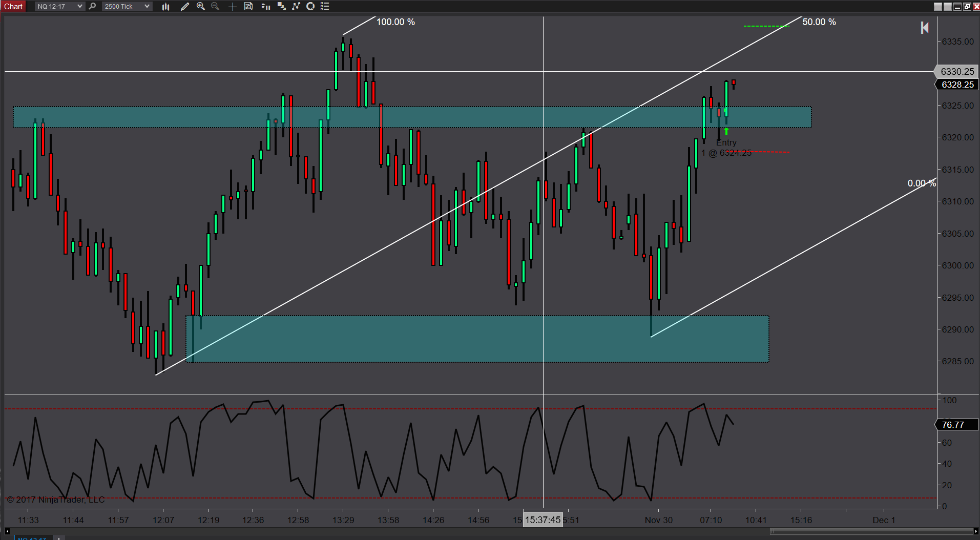980x540 pixels.
Task: Click the Nov 30 date label
Action: click(x=659, y=520)
